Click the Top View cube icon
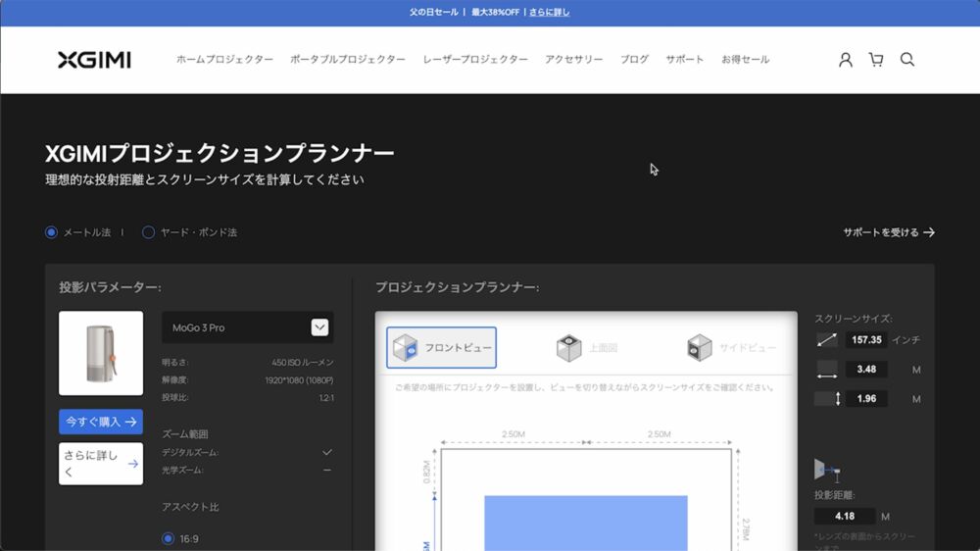This screenshot has width=980, height=551. tap(568, 348)
